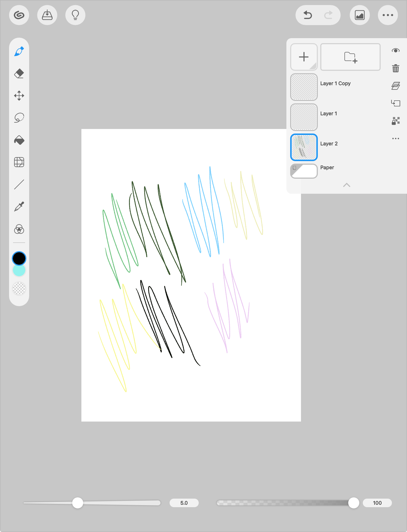
Task: Click the opacity value 100 field
Action: point(377,503)
